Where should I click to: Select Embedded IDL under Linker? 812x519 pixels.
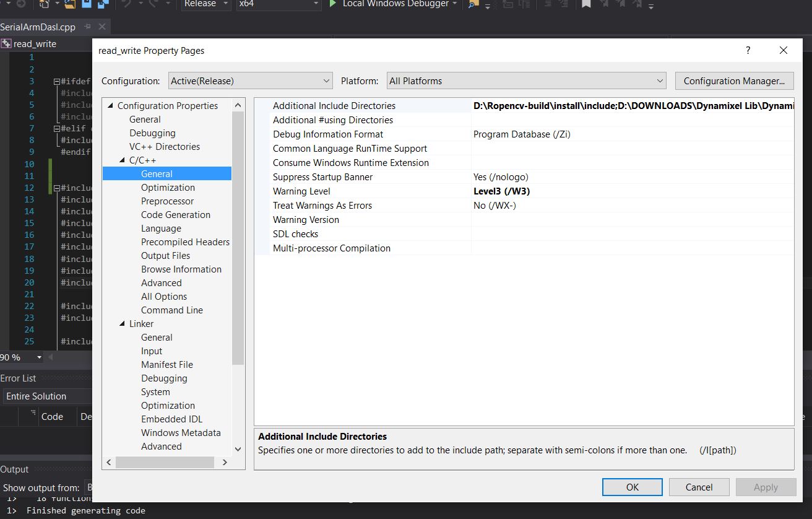click(171, 419)
